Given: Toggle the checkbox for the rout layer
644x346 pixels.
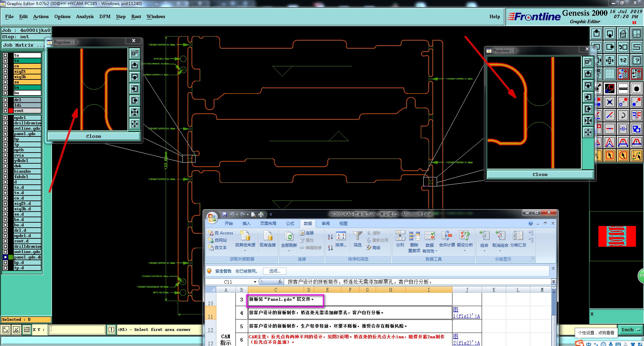Looking at the screenshot, I should pyautogui.click(x=5, y=111).
